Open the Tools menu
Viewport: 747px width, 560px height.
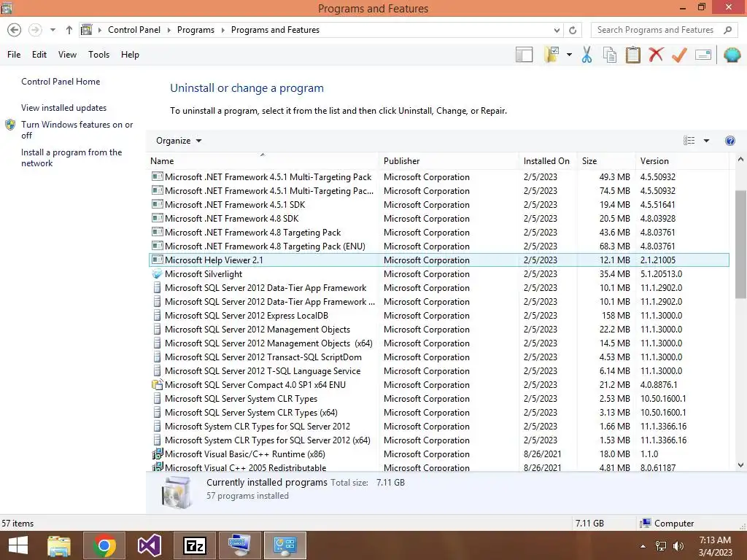98,55
